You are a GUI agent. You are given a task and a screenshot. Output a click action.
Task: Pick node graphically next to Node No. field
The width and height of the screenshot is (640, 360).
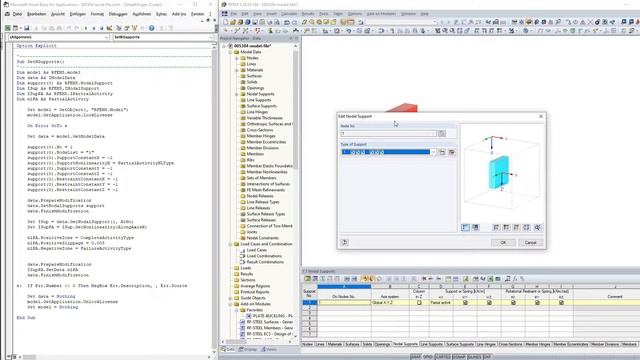pos(442,133)
